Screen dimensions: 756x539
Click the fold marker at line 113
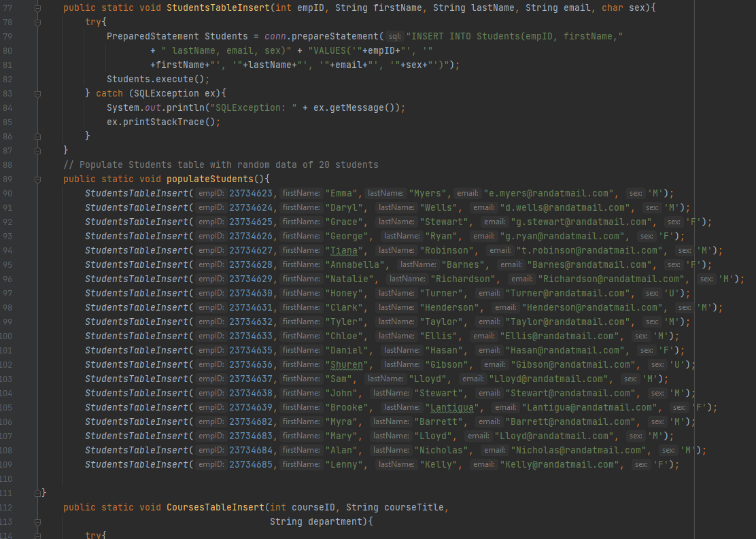click(37, 521)
